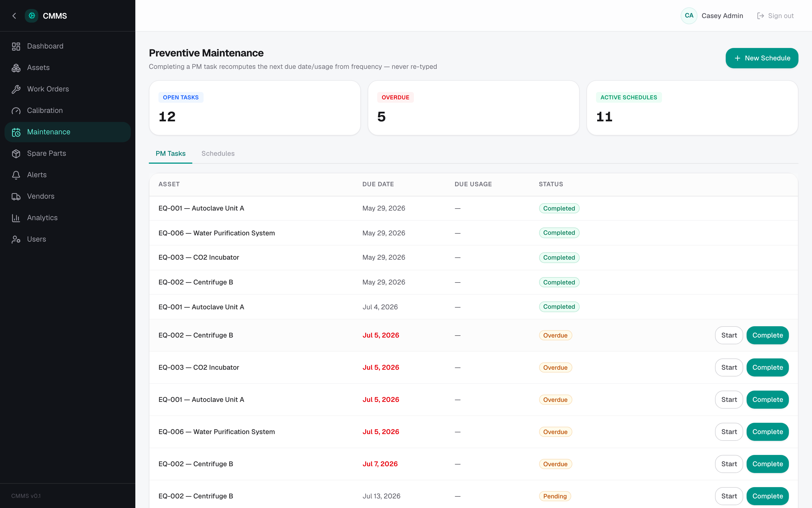Open the Users page

pos(67,239)
